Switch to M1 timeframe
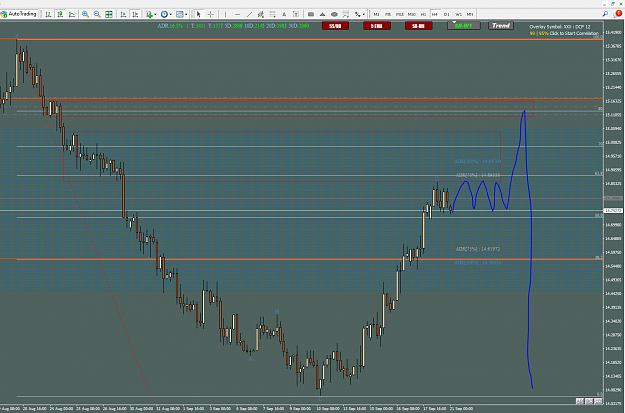Image resolution: width=625 pixels, height=413 pixels. point(376,14)
